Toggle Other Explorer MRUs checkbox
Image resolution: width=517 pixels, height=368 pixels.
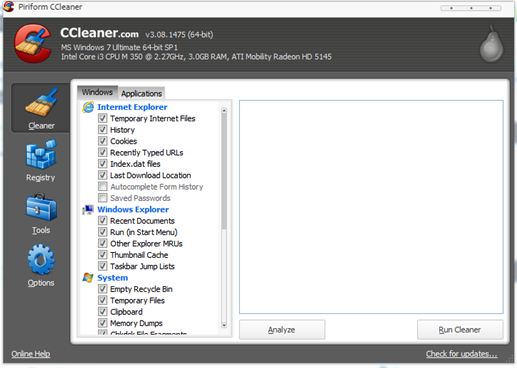point(102,243)
